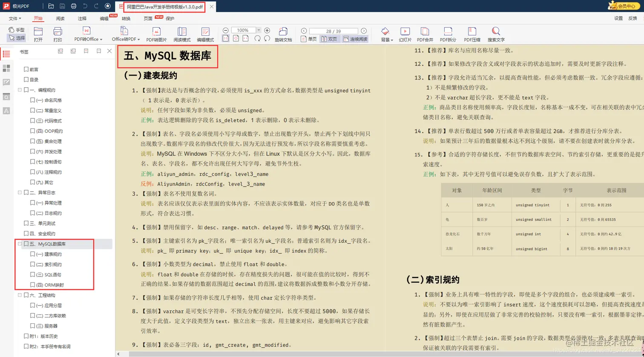Open sidebar search panel icon
Viewport: 644px width, 357px height.
coord(6,96)
